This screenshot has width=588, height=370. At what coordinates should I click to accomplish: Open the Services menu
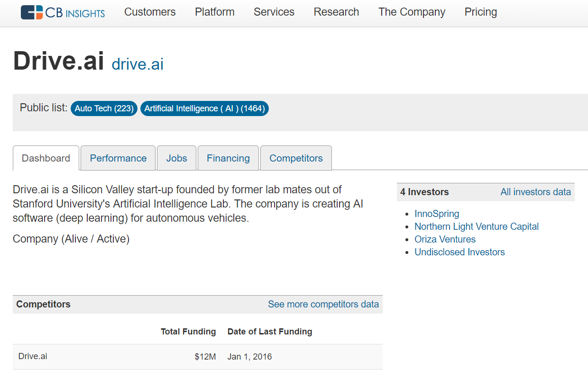coord(274,12)
